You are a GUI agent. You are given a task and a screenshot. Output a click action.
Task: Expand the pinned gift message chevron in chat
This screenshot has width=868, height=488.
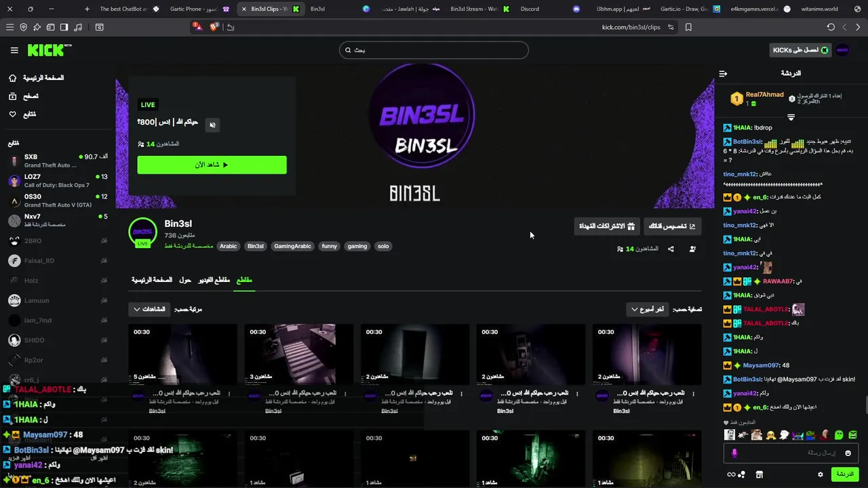(x=791, y=117)
